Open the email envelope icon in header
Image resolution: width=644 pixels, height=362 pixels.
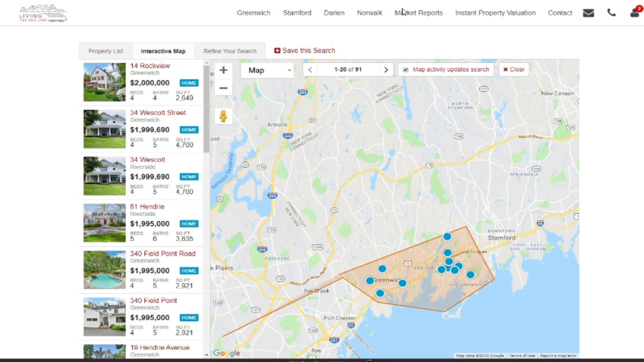[x=588, y=13]
